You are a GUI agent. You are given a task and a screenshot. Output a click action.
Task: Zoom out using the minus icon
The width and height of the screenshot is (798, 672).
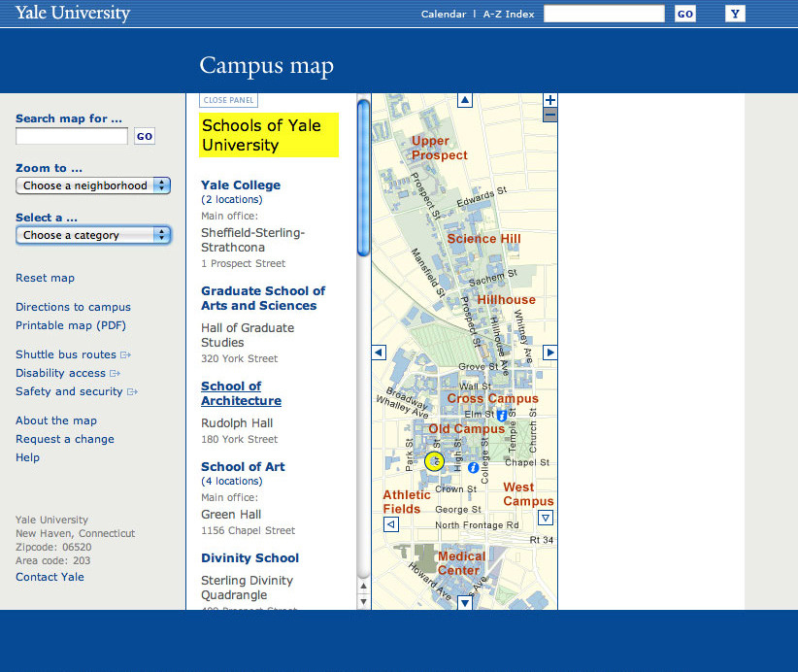click(549, 114)
